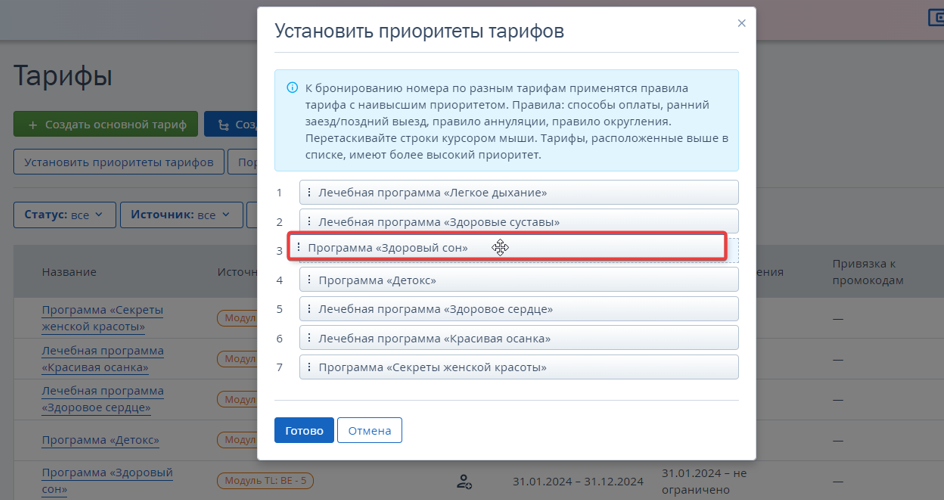Select Лечебная программа «Здоровые суставы» priority row
This screenshot has width=944, height=500.
(519, 220)
